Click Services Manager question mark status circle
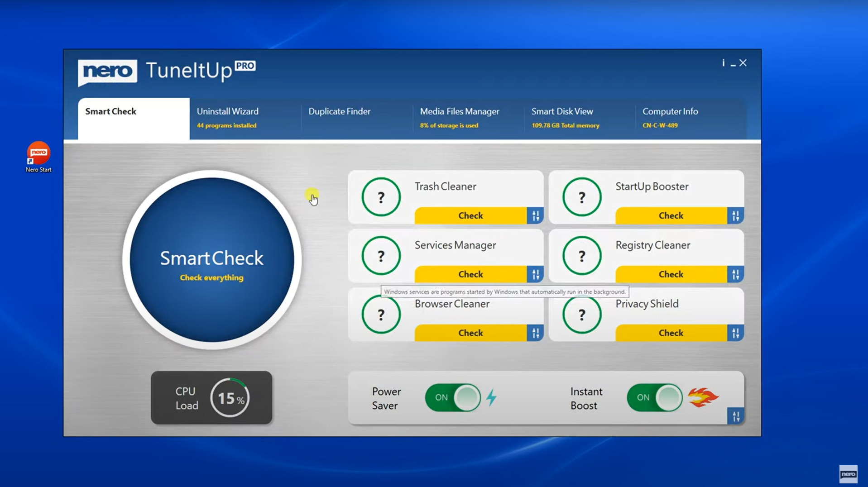This screenshot has height=487, width=868. tap(381, 256)
